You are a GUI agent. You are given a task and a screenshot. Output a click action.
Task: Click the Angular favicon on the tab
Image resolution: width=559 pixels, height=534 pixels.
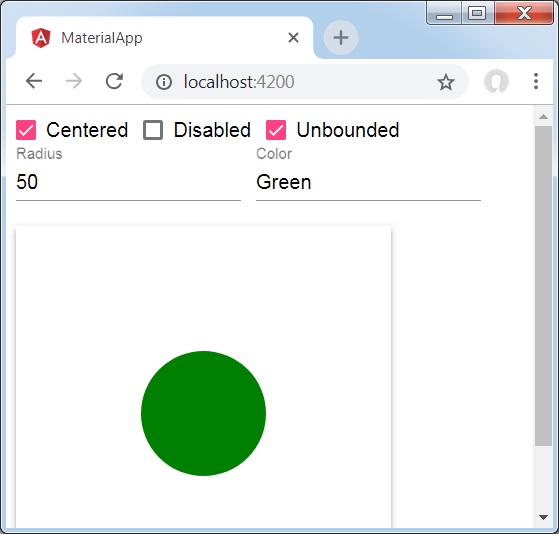pos(41,38)
